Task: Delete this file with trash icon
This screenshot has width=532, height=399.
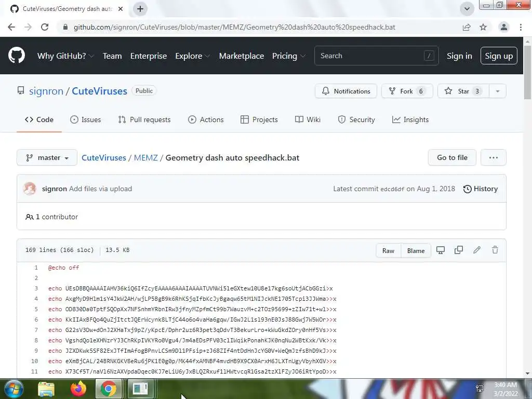Action: click(495, 250)
